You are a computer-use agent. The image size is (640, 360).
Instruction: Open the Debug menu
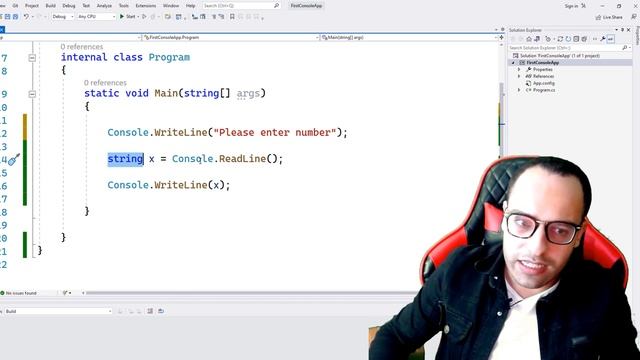(69, 6)
